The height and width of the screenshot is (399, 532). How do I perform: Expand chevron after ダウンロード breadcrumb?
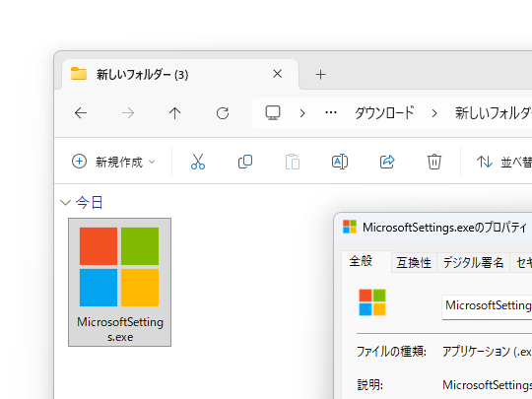(434, 113)
